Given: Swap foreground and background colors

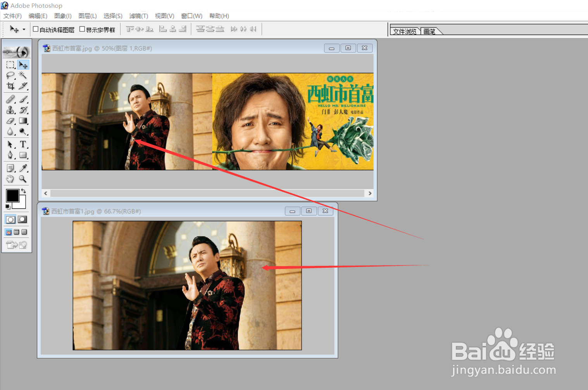Looking at the screenshot, I should [24, 191].
